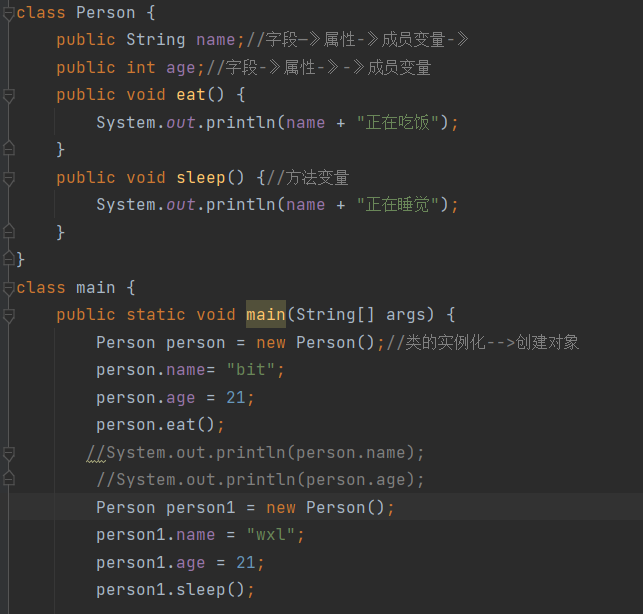This screenshot has width=643, height=614.
Task: Click the highlighted main method name
Action: [266, 315]
